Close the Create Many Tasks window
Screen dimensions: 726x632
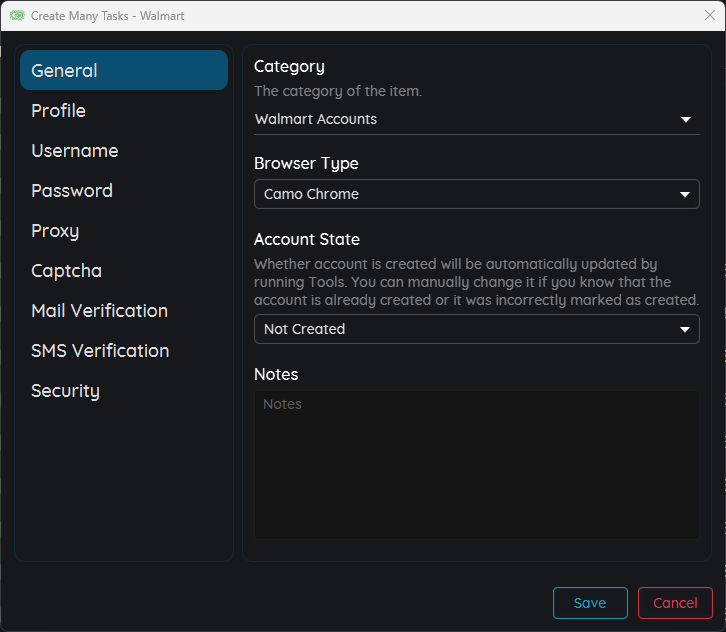709,16
